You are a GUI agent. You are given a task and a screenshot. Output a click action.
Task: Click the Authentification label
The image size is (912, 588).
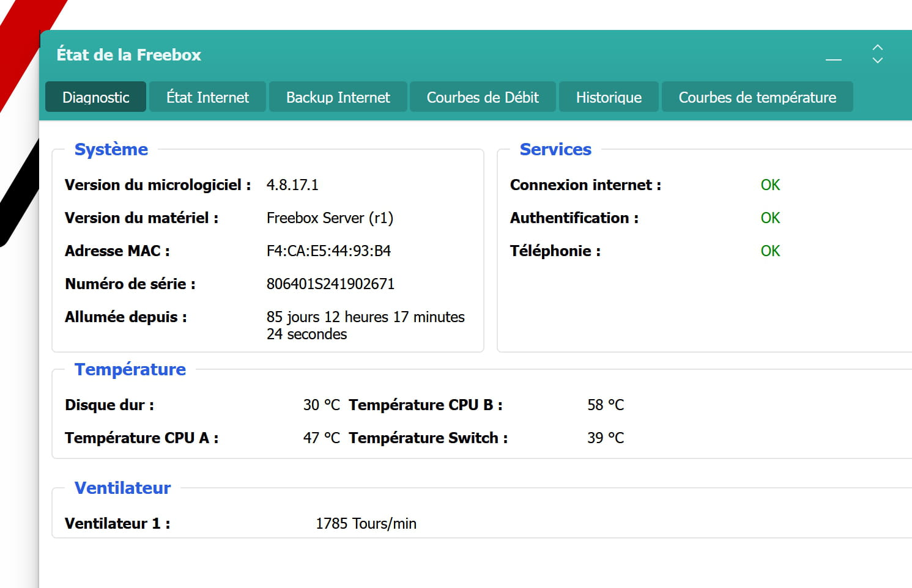pos(574,218)
